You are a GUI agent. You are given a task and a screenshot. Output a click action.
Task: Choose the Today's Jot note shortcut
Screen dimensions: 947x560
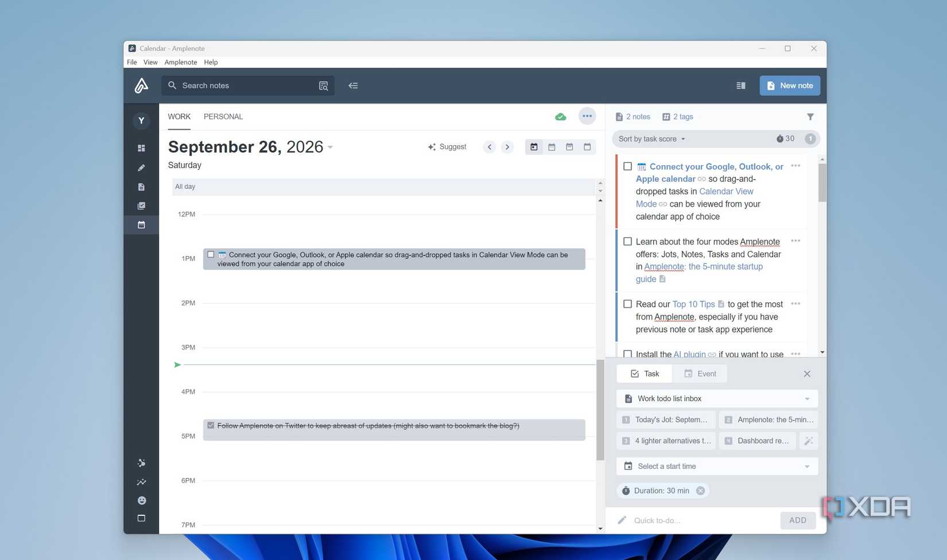[x=666, y=419]
